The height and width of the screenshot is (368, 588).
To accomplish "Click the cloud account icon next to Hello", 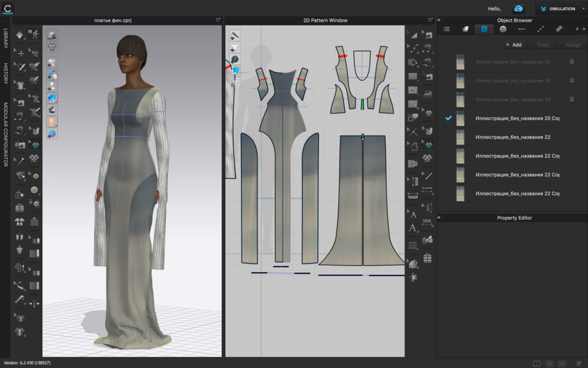I will (518, 8).
